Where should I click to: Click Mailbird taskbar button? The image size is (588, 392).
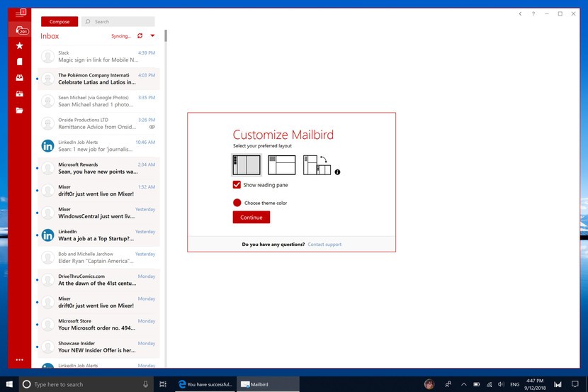pos(268,384)
